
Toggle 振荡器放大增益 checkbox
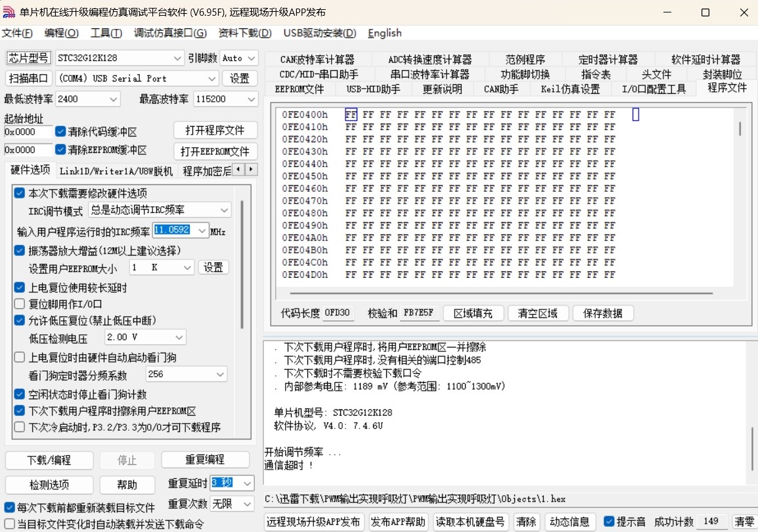tap(19, 250)
